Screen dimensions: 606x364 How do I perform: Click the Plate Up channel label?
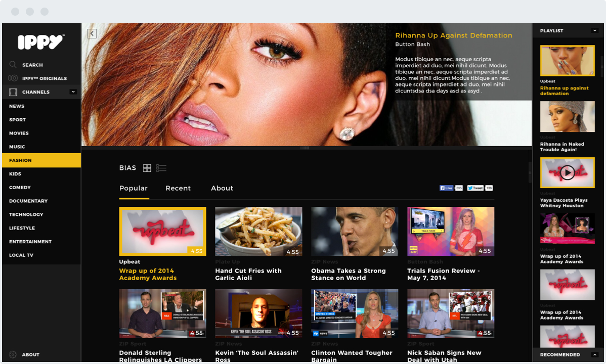[x=228, y=261]
